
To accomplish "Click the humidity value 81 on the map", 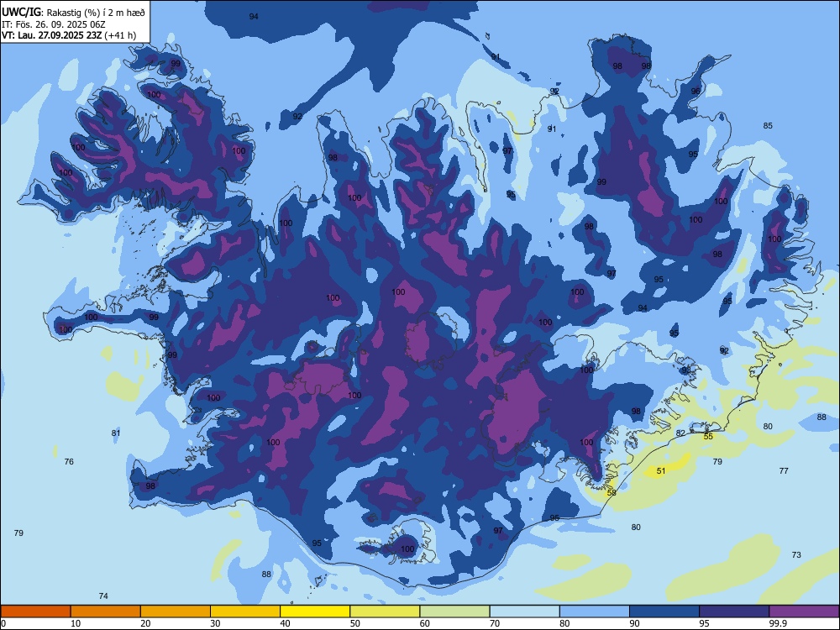I will (116, 433).
